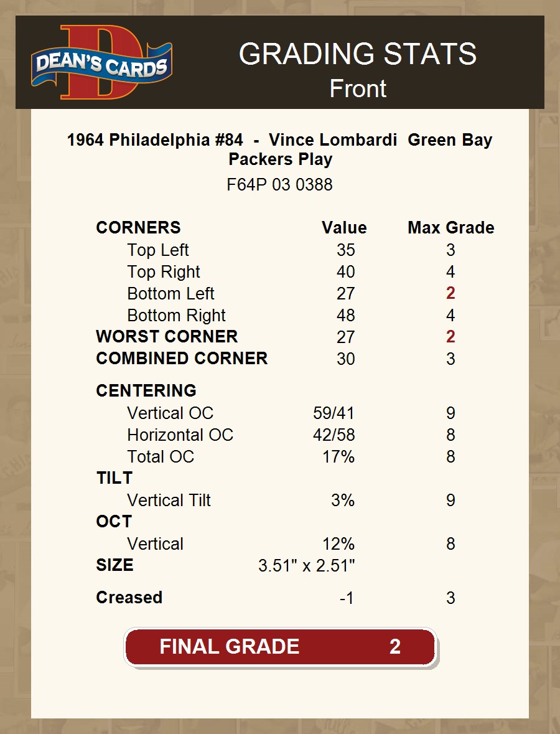Select the Worst Corner label
This screenshot has height=734, width=560.
[167, 337]
